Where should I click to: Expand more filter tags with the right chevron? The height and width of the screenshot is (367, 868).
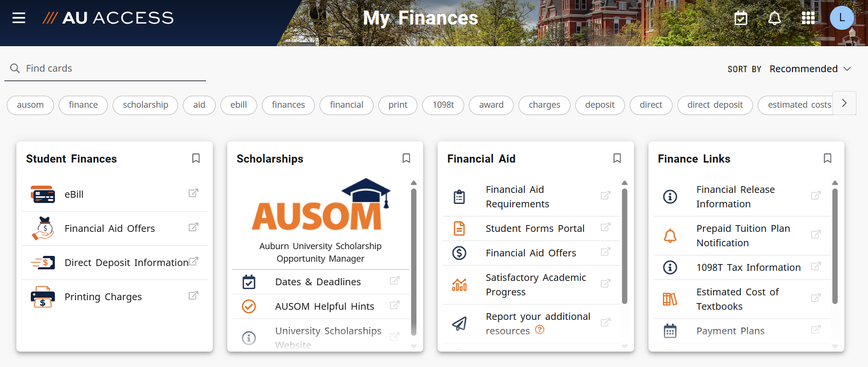844,103
